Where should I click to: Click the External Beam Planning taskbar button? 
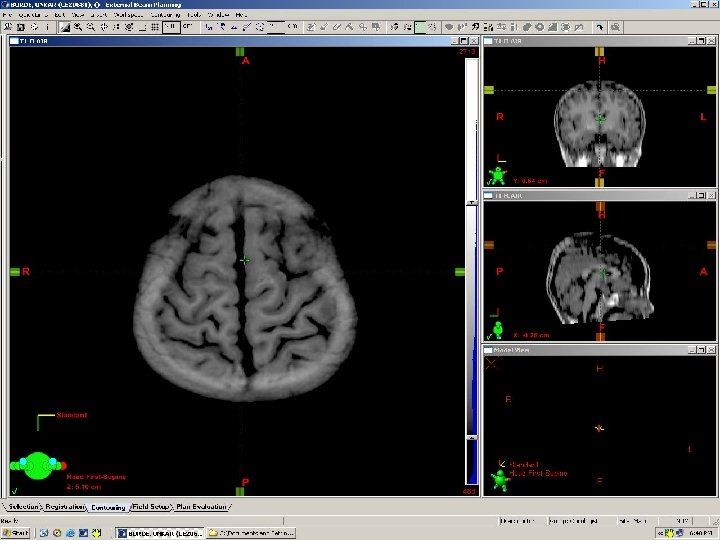[x=160, y=533]
